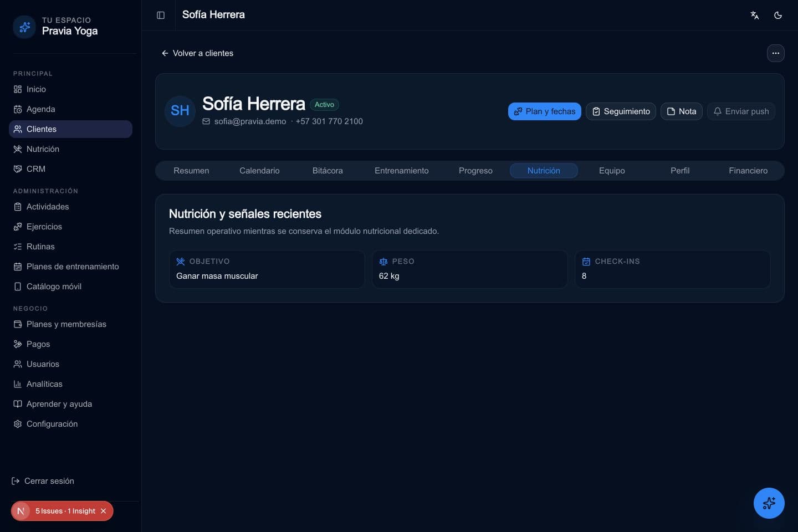The image size is (798, 532).
Task: Open the Configuración gear icon
Action: coord(18,424)
